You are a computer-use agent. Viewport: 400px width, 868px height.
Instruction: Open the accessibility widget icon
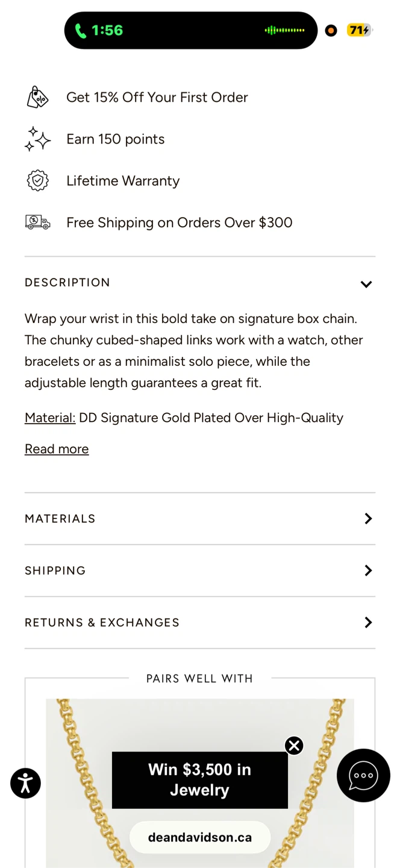pyautogui.click(x=25, y=783)
